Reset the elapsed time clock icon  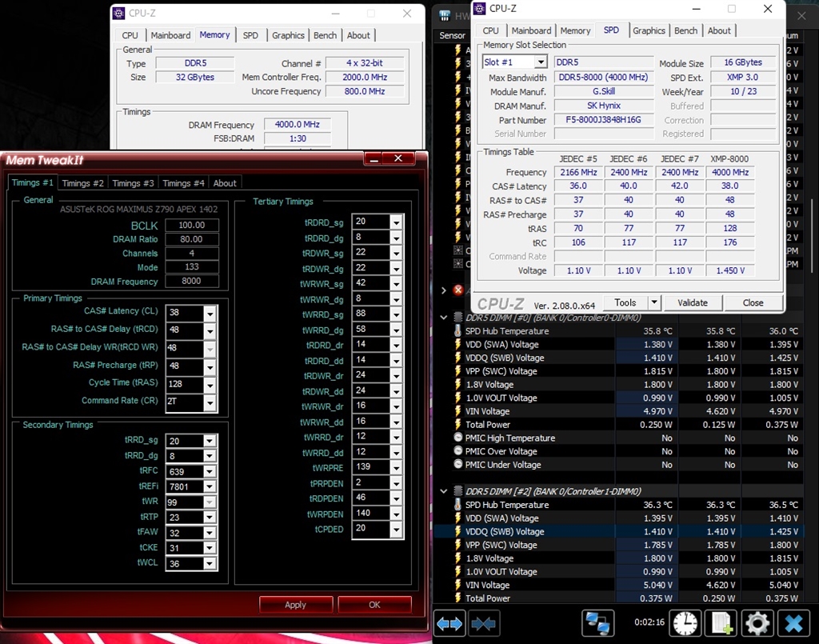[x=685, y=622]
